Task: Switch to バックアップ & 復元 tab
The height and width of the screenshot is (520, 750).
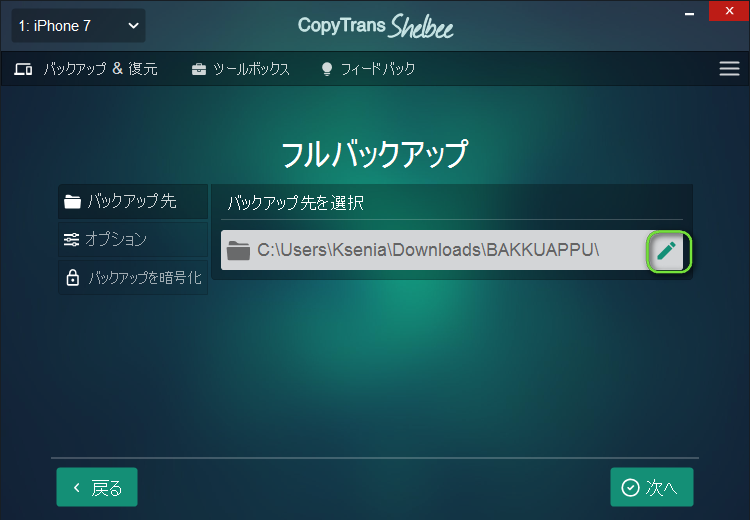Action: [x=86, y=69]
